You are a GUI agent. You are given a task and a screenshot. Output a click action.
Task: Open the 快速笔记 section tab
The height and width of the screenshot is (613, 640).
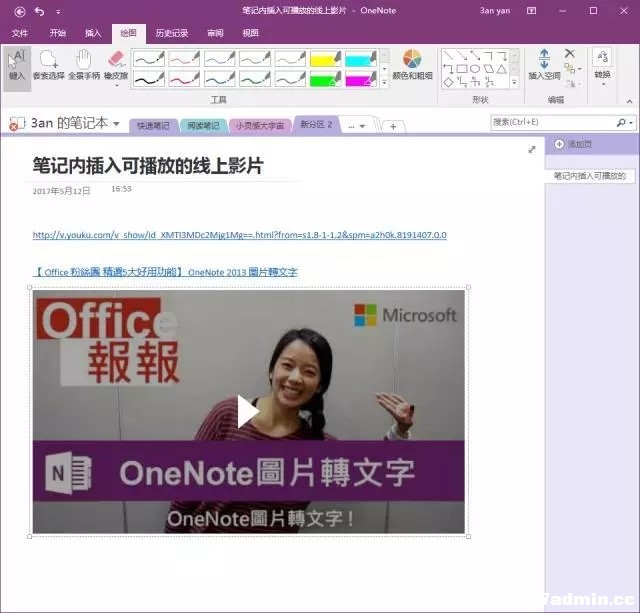pyautogui.click(x=153, y=126)
